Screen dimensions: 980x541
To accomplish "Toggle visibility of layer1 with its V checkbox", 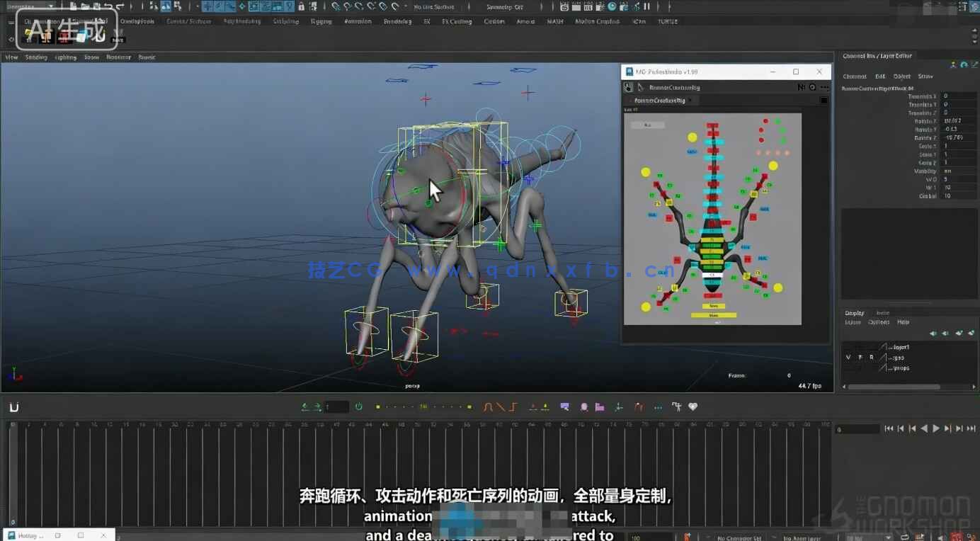I will tap(848, 347).
